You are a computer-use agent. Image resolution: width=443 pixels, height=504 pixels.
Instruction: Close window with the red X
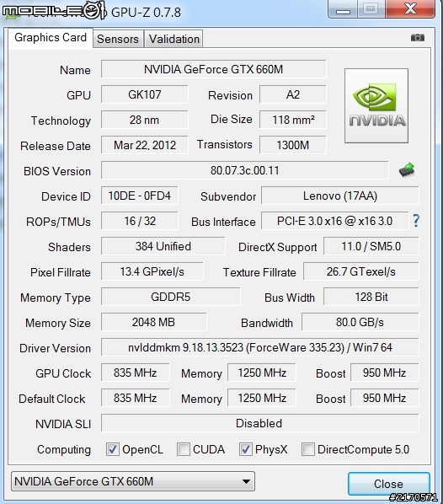click(x=409, y=9)
